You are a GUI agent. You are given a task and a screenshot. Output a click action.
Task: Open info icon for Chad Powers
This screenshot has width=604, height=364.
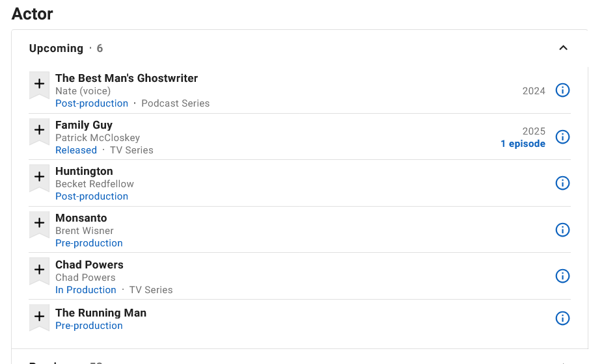[x=562, y=276]
